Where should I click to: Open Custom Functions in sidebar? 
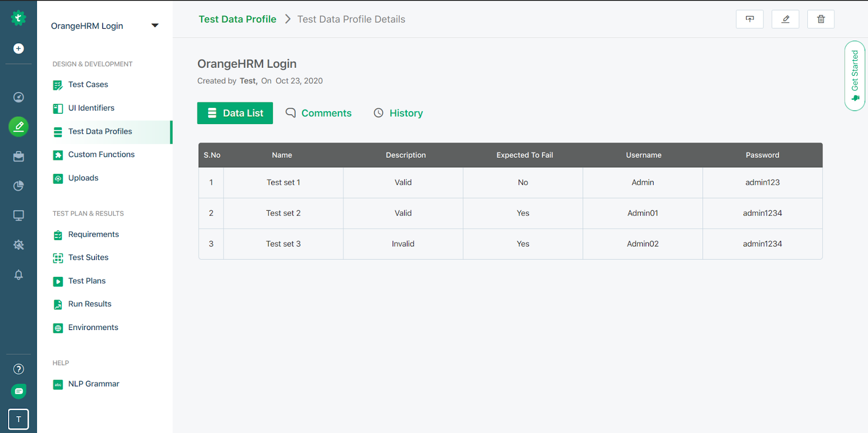[101, 154]
